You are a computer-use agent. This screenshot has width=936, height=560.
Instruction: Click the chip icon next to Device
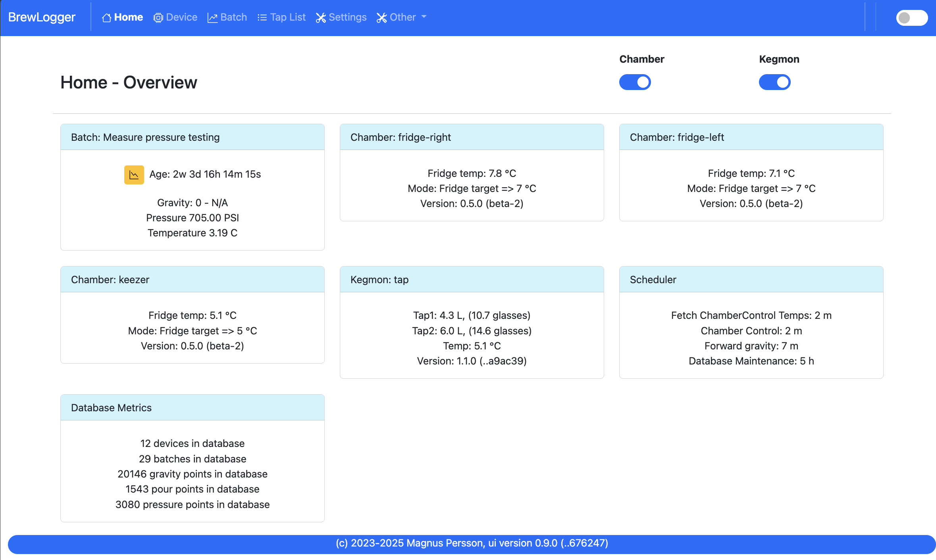pos(158,18)
